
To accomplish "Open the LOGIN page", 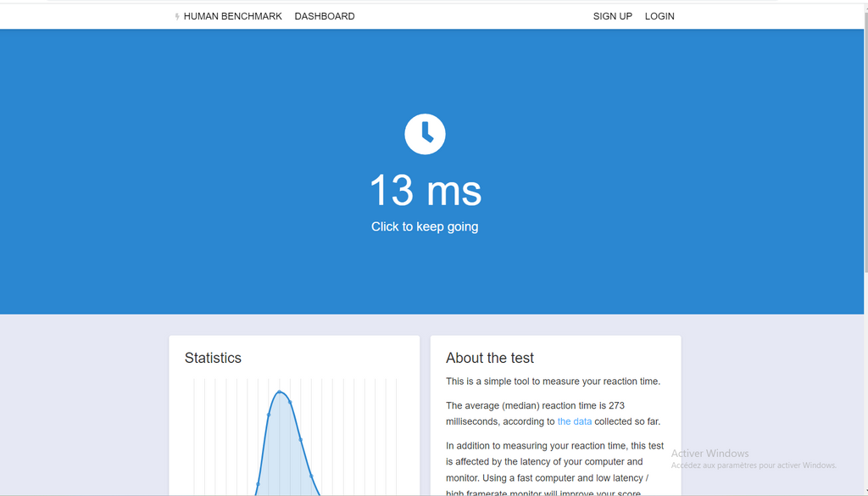I will point(659,16).
